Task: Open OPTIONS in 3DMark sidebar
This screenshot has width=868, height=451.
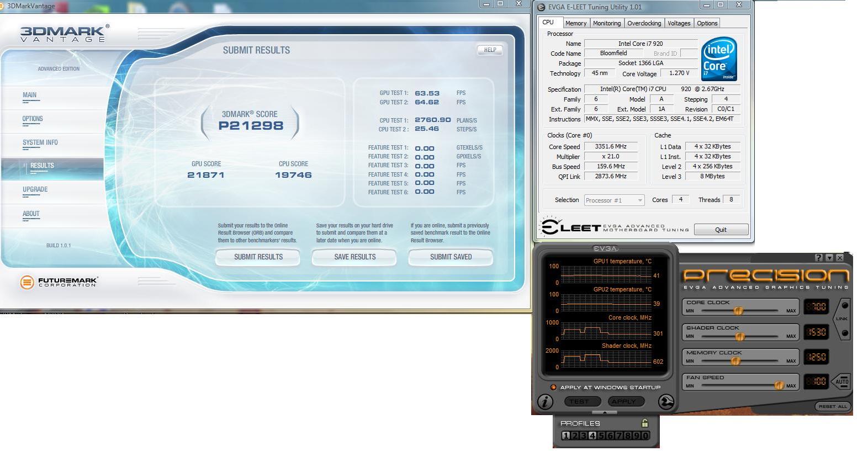Action: pos(33,119)
